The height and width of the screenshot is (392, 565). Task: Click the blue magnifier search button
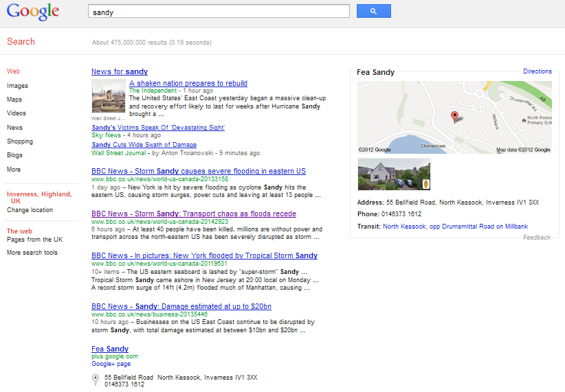pyautogui.click(x=374, y=11)
